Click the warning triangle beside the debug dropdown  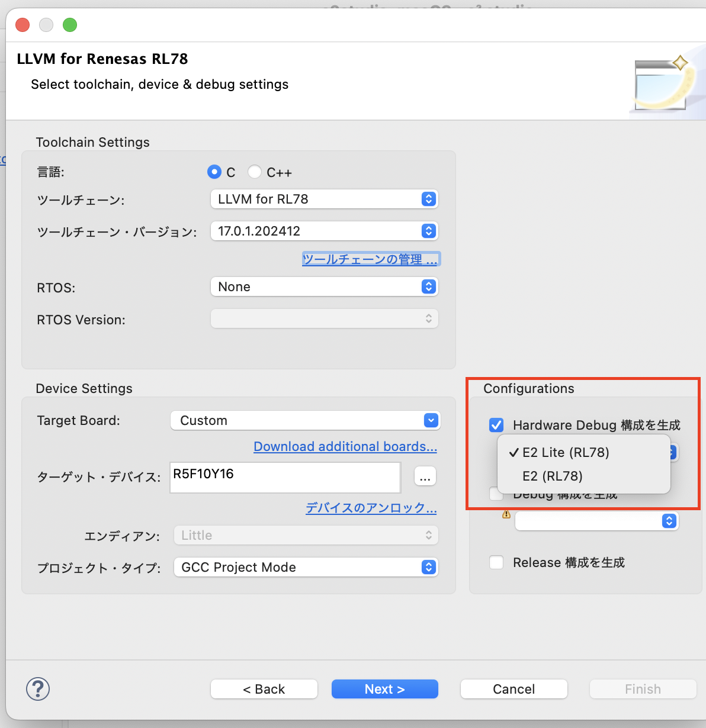(x=506, y=514)
